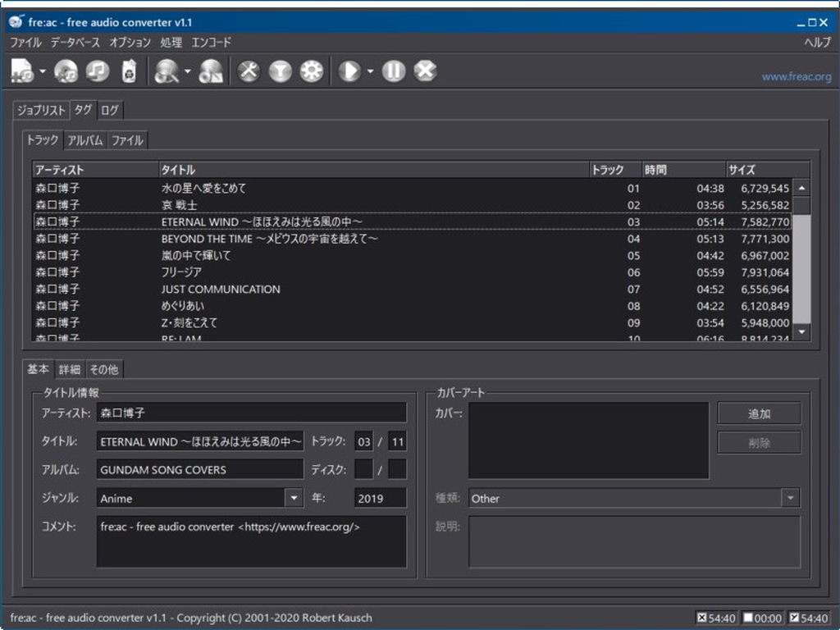Stop encoding with the X icon
840x630 pixels.
click(426, 71)
